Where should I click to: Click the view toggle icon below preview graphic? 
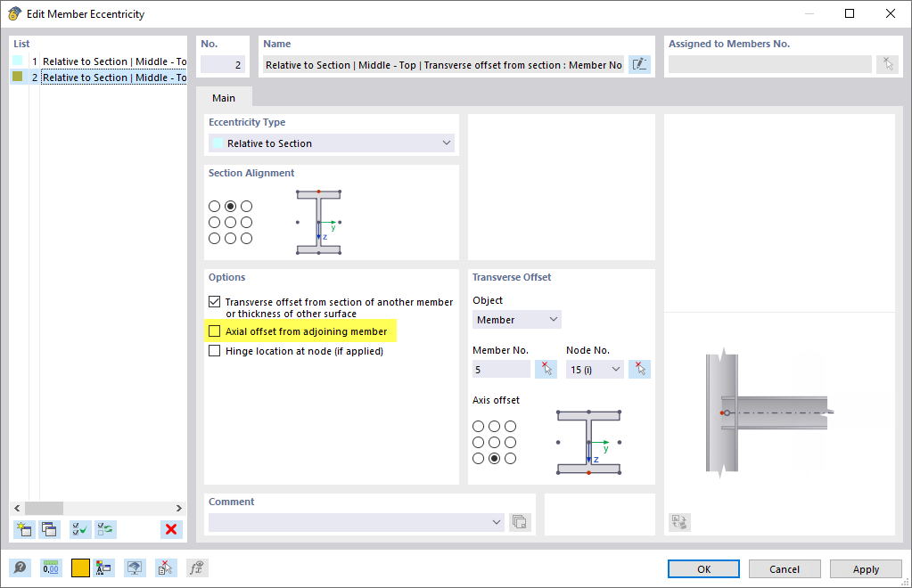pos(679,522)
